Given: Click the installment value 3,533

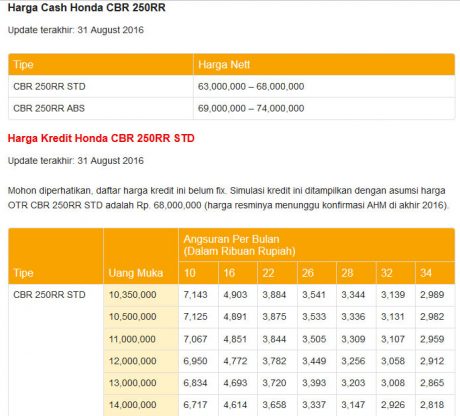Looking at the screenshot, I should (x=314, y=317).
